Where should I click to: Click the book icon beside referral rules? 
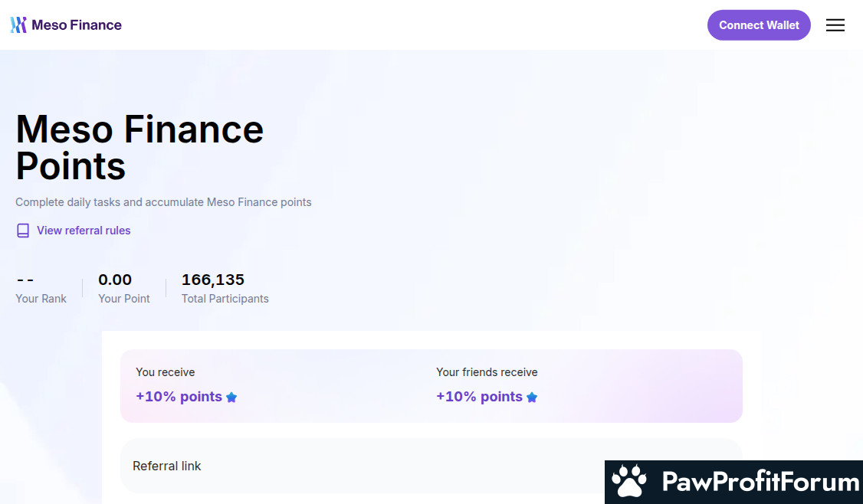coord(23,231)
